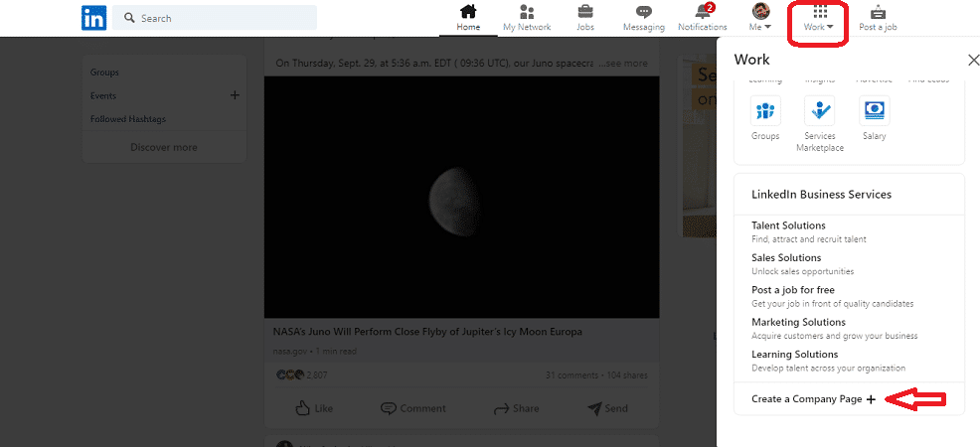980x447 pixels.
Task: View the 2,807 reactions
Action: 302,375
